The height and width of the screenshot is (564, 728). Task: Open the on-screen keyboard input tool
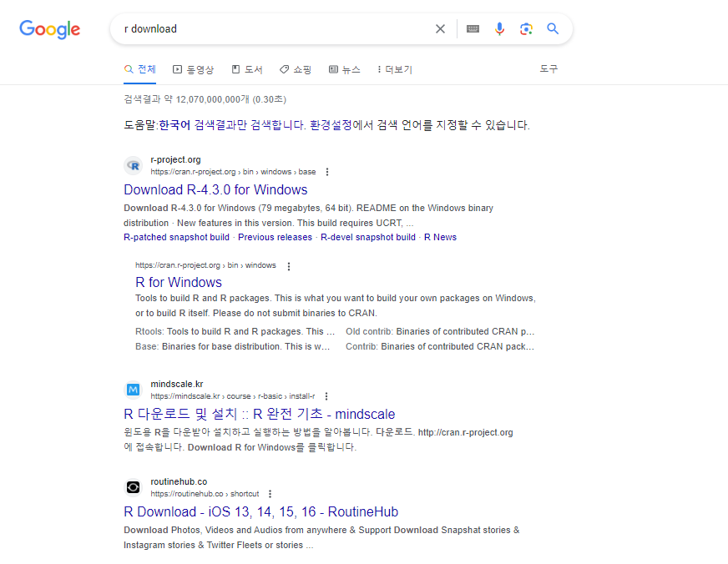[473, 28]
